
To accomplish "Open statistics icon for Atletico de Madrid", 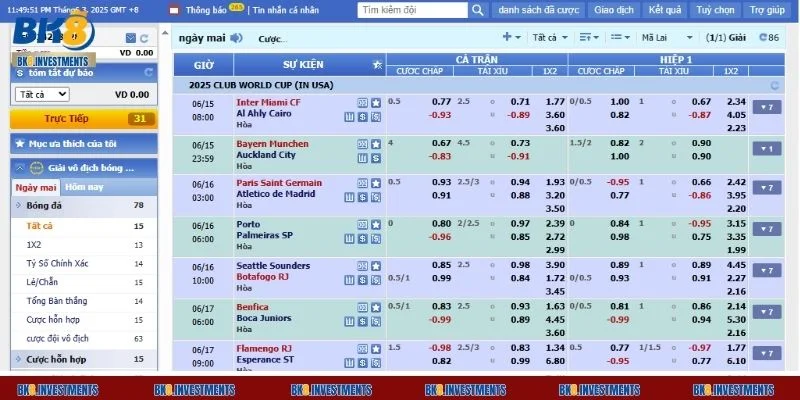I will [x=349, y=197].
